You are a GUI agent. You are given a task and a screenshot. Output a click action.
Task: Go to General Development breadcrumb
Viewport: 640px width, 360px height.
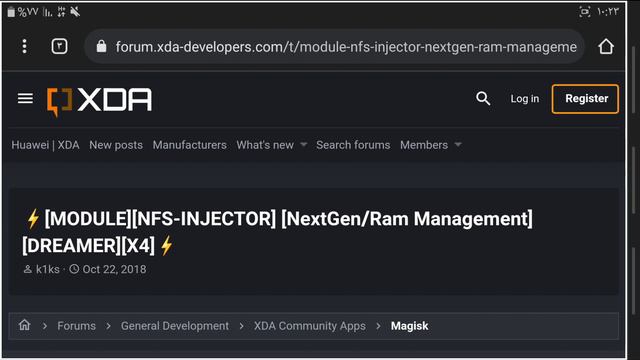[175, 326]
